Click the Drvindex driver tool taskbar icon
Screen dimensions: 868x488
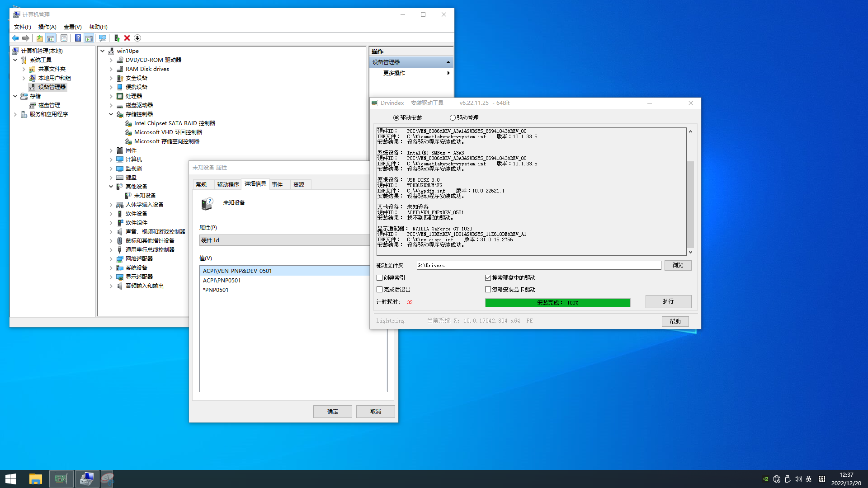(61, 479)
